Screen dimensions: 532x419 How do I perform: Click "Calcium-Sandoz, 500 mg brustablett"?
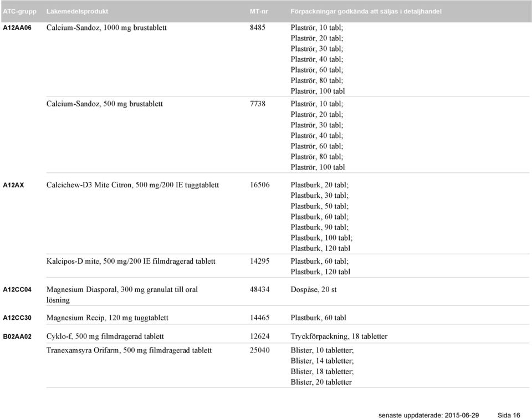pos(105,104)
